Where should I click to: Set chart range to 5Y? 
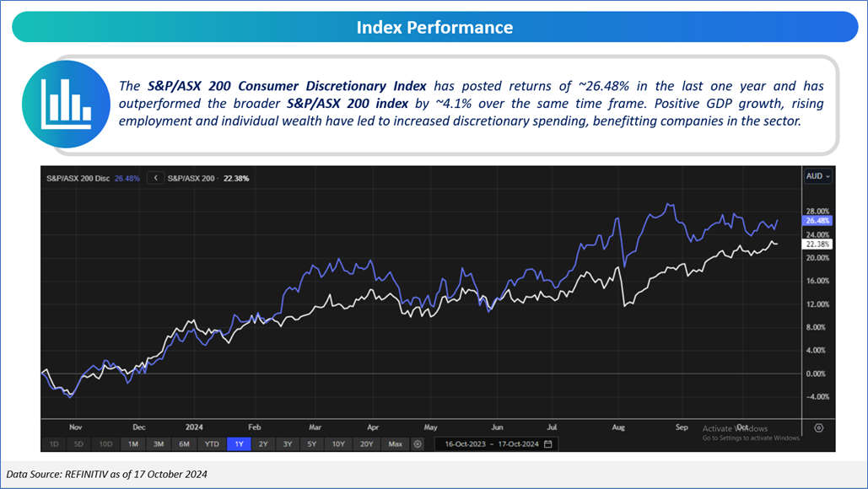click(312, 444)
